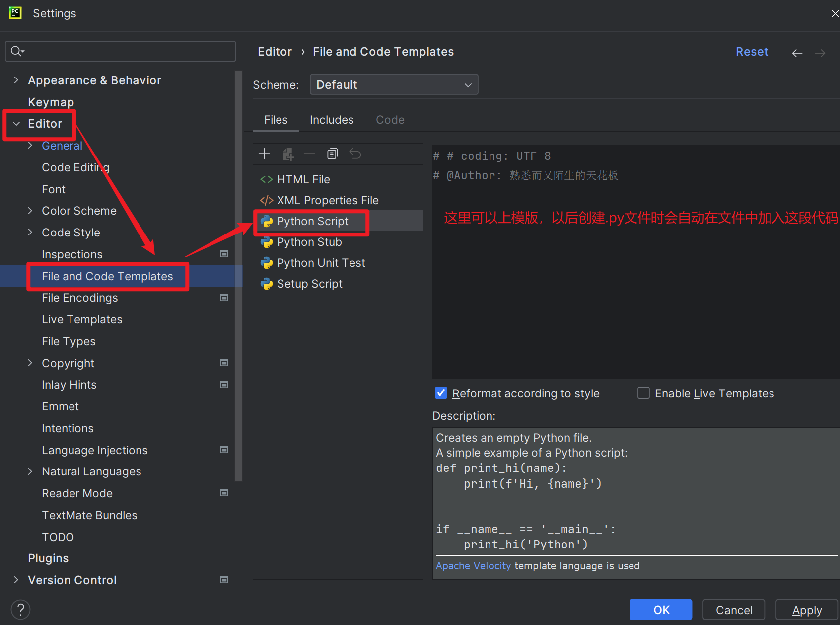The image size is (840, 625).
Task: Click the project-level icon beside Language Injections
Action: point(224,450)
